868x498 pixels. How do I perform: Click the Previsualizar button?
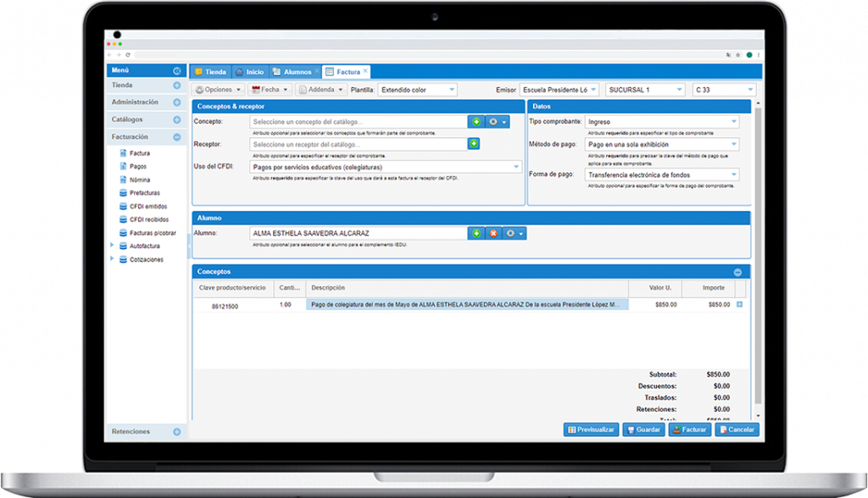(x=591, y=429)
